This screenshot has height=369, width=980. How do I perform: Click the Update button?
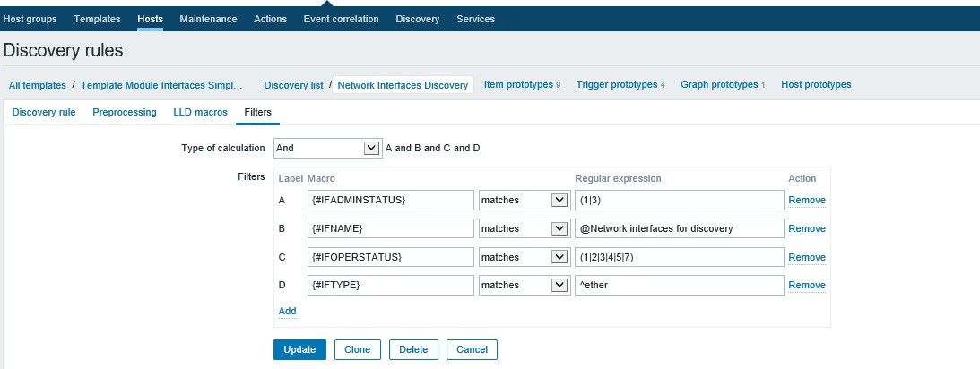pyautogui.click(x=299, y=349)
